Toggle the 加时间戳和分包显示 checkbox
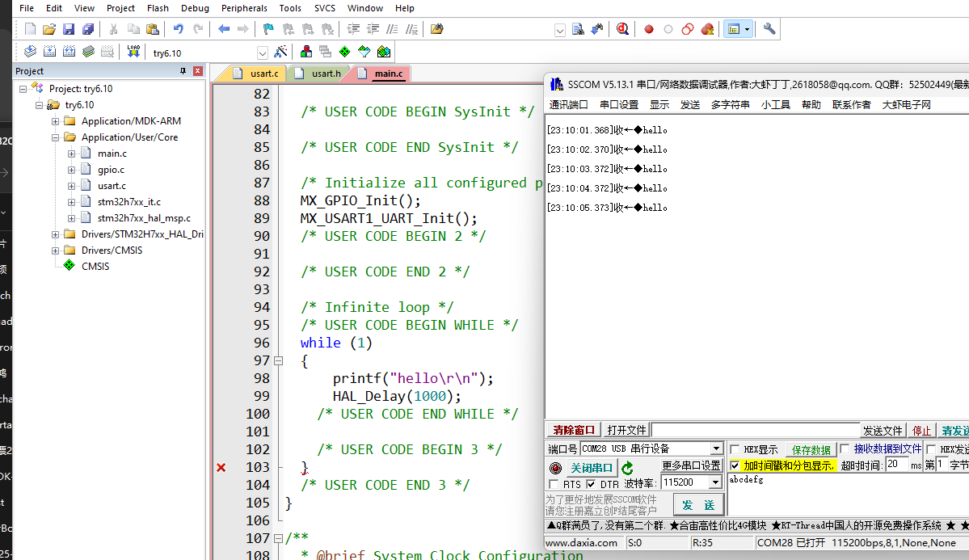The image size is (969, 560). click(x=735, y=465)
